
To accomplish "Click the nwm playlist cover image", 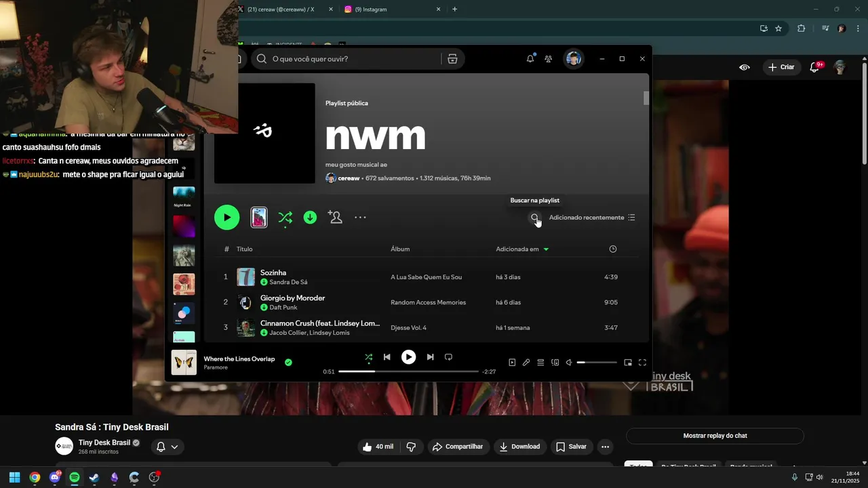I will click(x=264, y=133).
